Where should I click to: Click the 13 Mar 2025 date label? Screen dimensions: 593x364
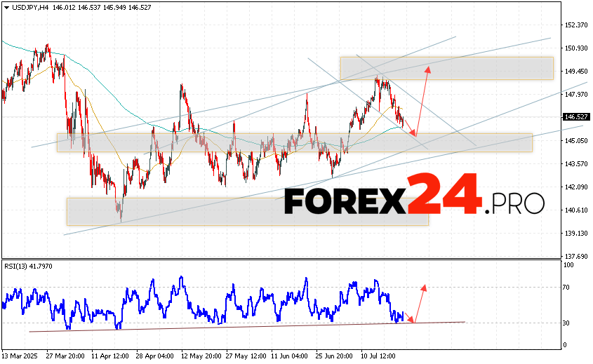click(21, 355)
